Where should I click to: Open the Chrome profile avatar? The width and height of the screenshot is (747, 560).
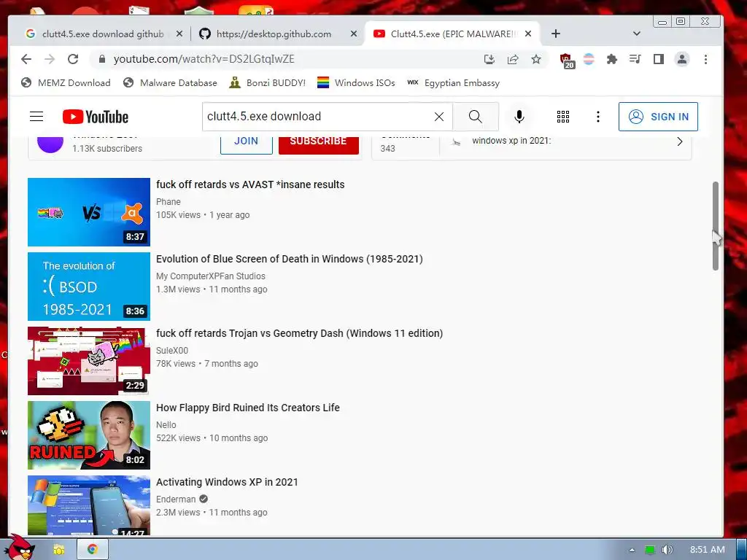(682, 59)
